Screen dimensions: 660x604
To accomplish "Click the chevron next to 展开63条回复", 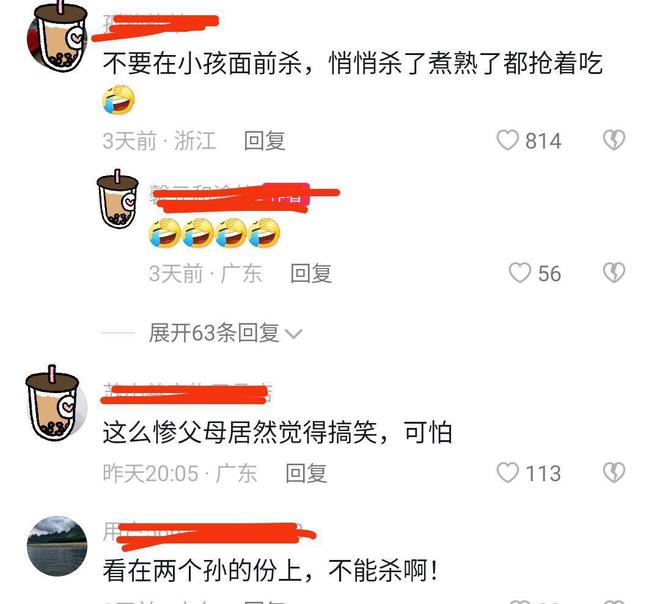I will [x=293, y=334].
